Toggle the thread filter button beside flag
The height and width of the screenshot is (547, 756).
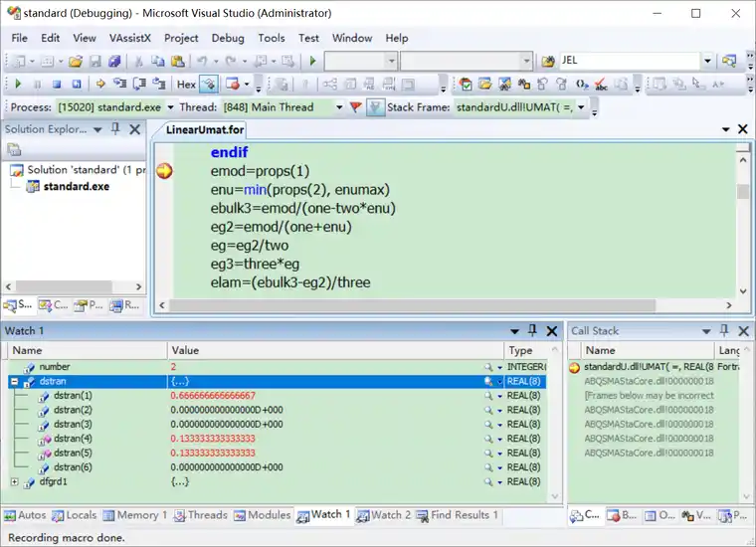[x=375, y=107]
